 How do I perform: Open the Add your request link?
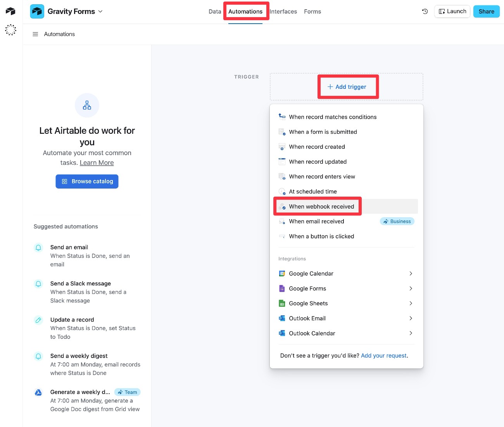click(x=383, y=355)
